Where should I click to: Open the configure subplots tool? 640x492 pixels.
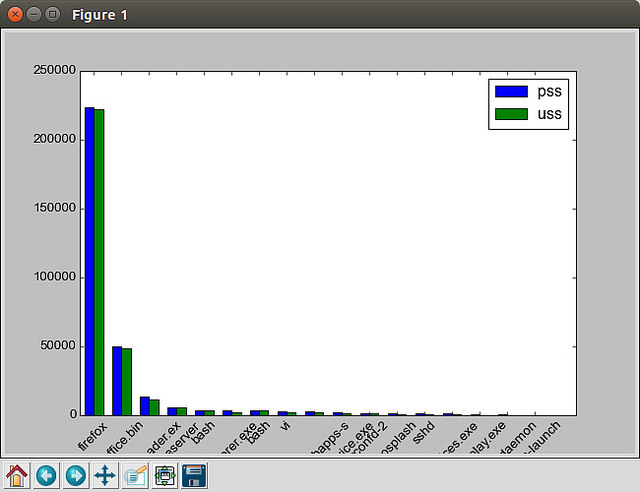[165, 475]
